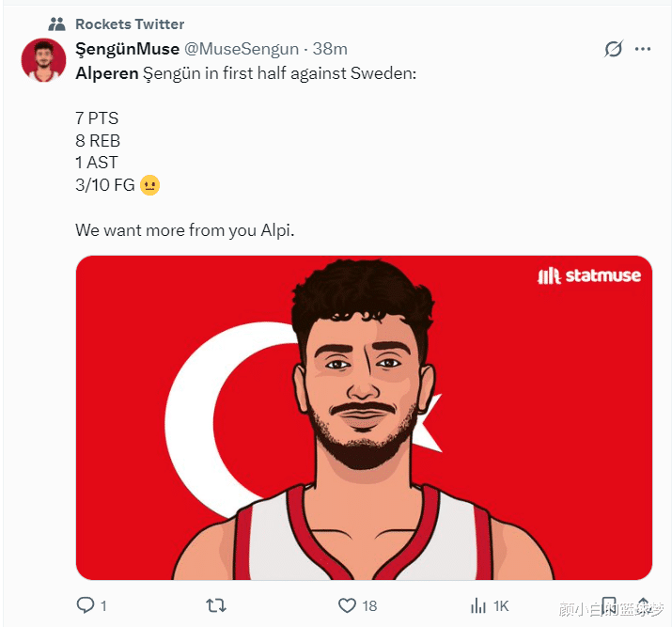Click the community people icon

(x=56, y=24)
